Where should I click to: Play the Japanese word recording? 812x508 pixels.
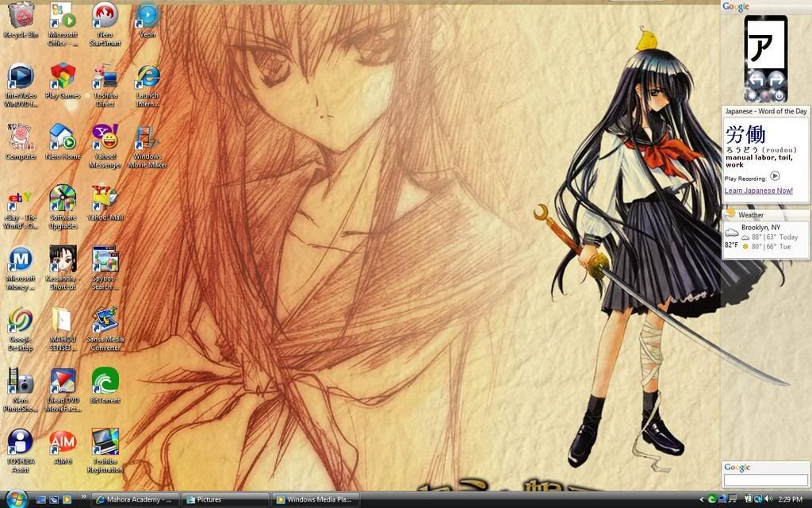point(775,177)
